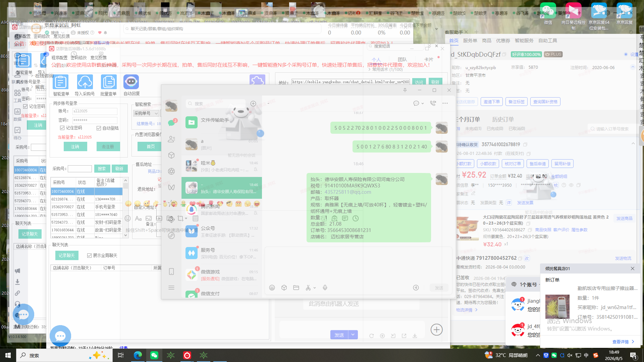Switch to the 自助工具 tab in 客服助手
The width and height of the screenshot is (644, 362).
(547, 41)
